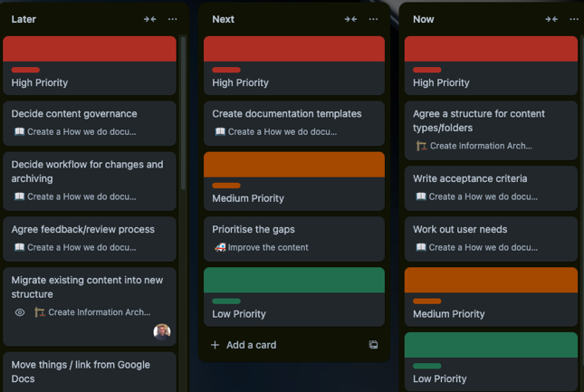Open the Prioritise the gaps card

[x=254, y=230]
